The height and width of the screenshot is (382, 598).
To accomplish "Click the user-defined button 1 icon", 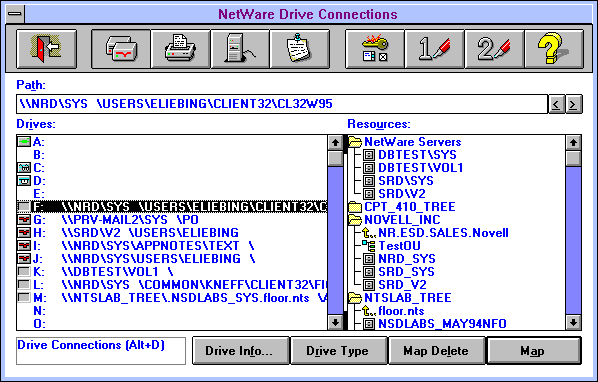I will click(x=434, y=49).
